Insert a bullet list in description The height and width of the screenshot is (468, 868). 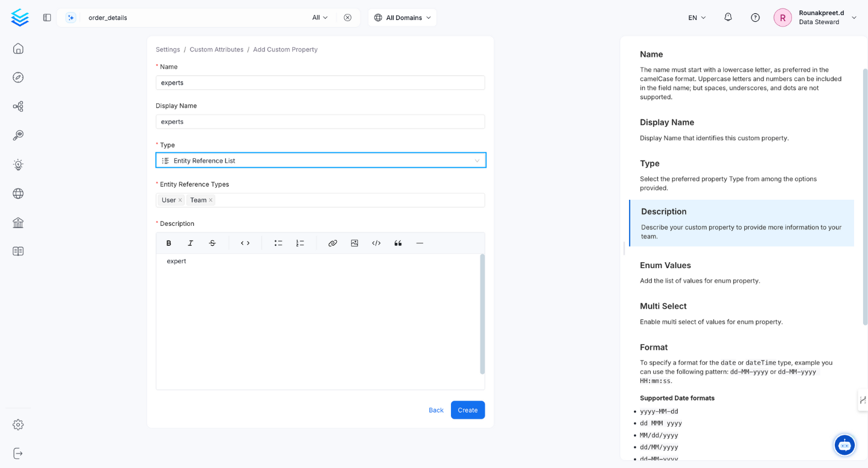(278, 243)
